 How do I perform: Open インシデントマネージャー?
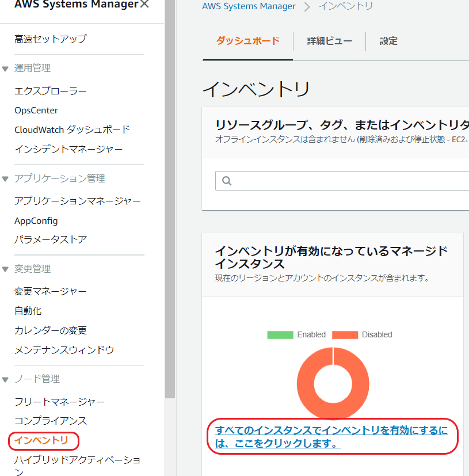[68, 149]
